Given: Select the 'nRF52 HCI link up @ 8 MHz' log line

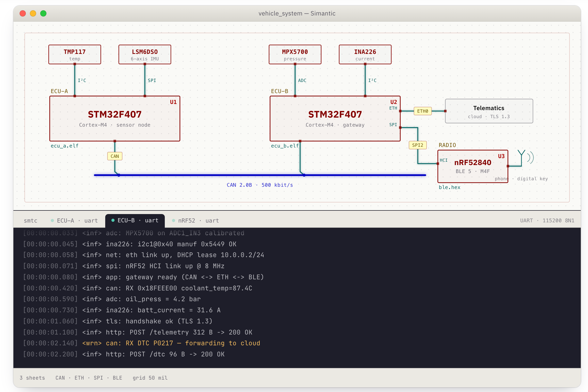Looking at the screenshot, I should 124,266.
